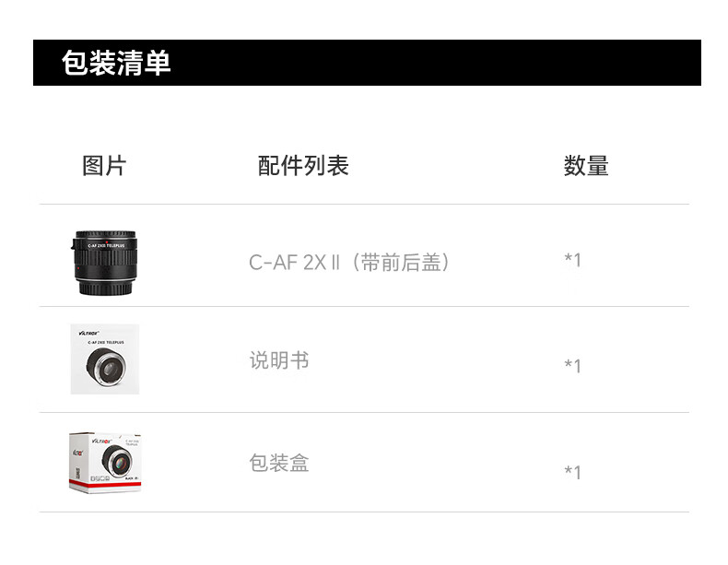Click quantity *1 in the 说明书 row

572,366
